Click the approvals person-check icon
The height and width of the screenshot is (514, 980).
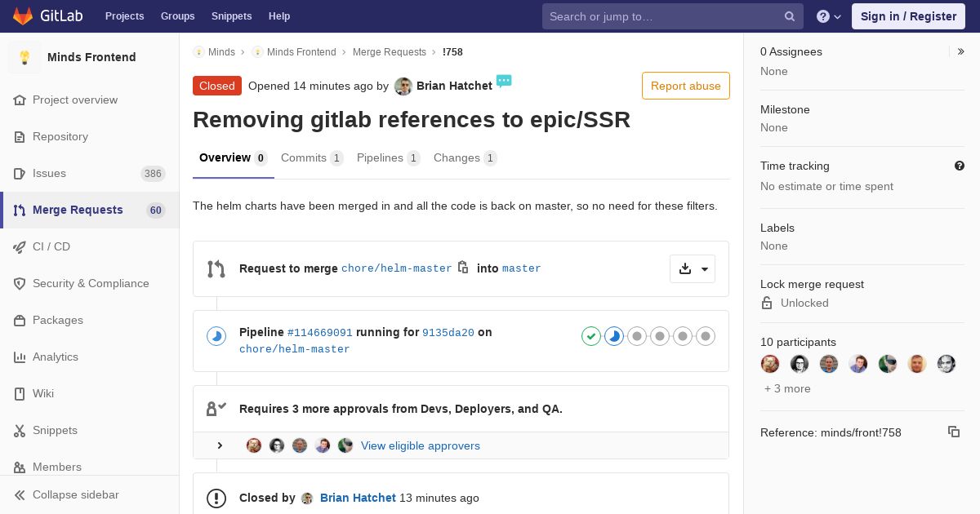[216, 409]
